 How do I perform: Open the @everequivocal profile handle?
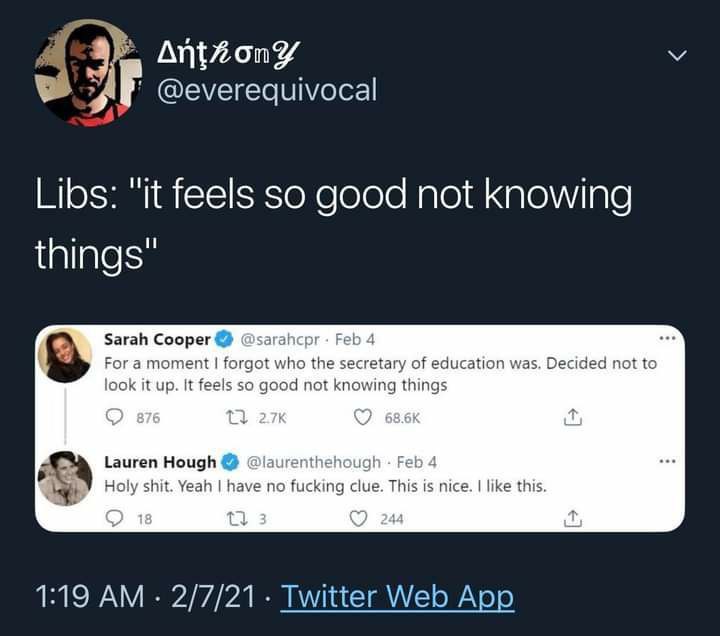267,90
